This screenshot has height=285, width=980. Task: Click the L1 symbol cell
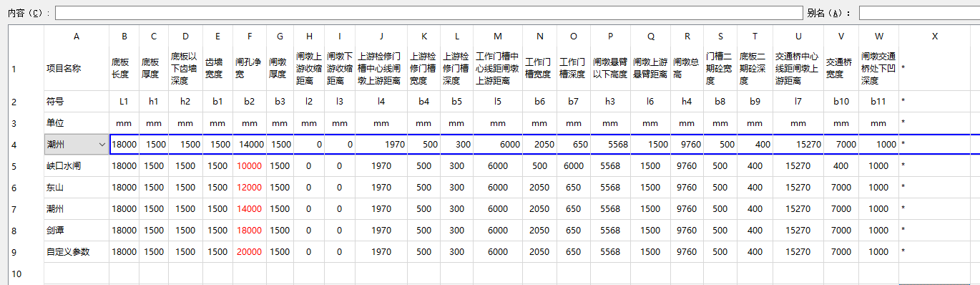pos(124,102)
